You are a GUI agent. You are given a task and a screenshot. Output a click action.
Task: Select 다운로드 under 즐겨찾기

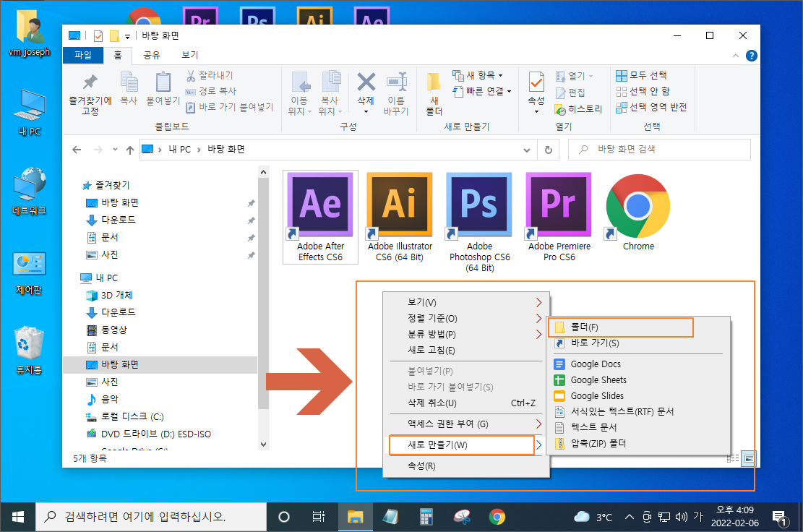pyautogui.click(x=119, y=220)
